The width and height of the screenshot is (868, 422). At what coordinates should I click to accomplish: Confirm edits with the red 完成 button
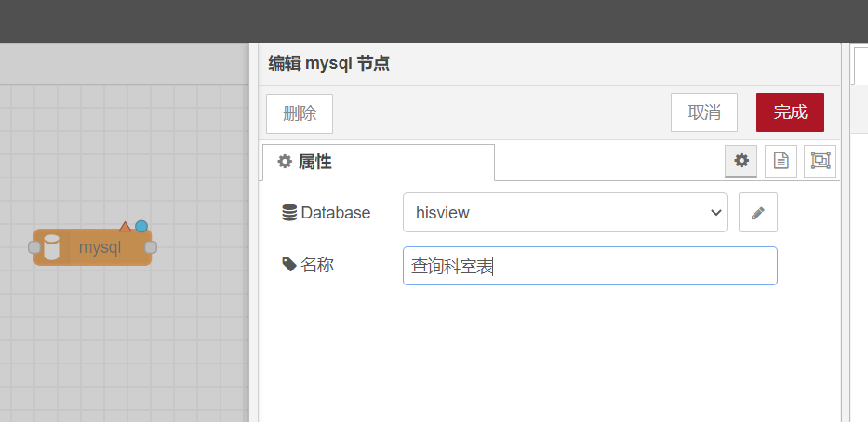click(x=790, y=112)
